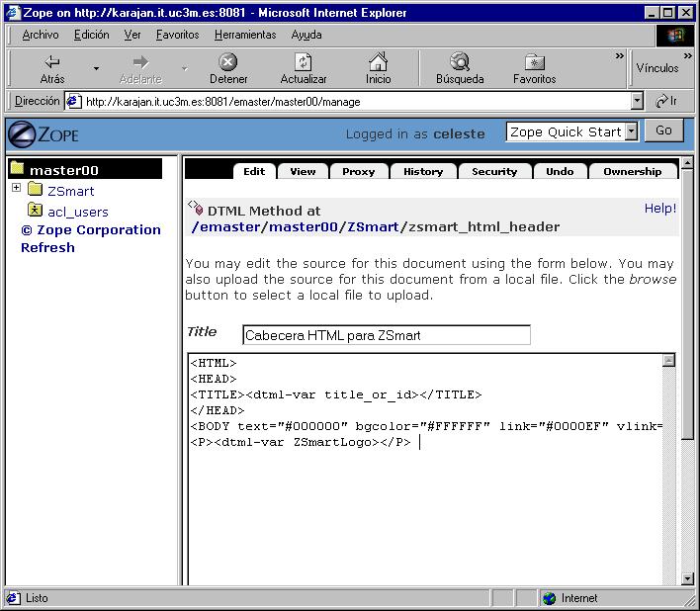
Task: Click the IE title bar icon
Action: point(14,13)
